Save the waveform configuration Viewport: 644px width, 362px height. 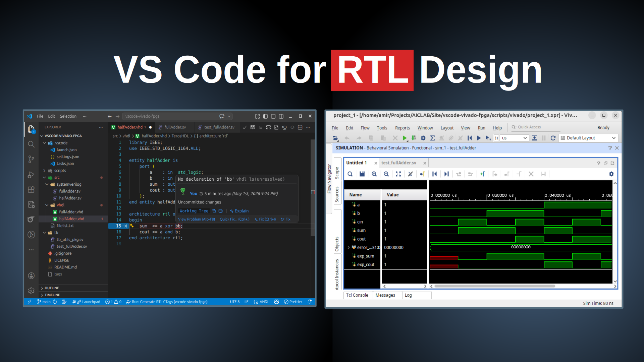[x=362, y=174]
